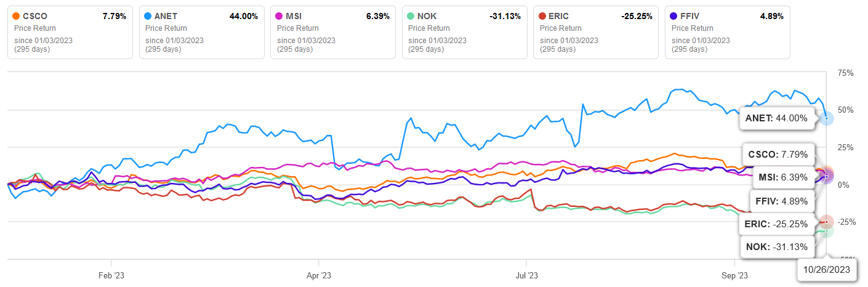
Task: Select the CSCO price return card
Action: [70, 33]
